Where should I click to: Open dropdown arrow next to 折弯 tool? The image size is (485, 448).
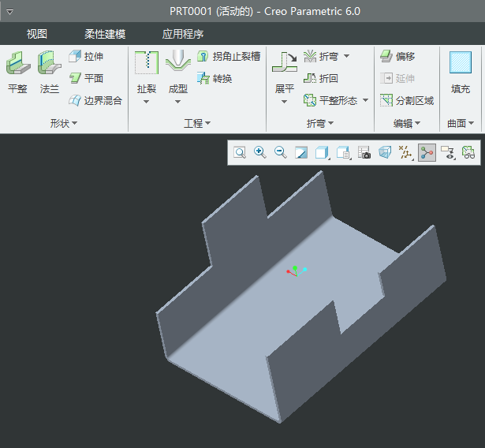click(347, 56)
